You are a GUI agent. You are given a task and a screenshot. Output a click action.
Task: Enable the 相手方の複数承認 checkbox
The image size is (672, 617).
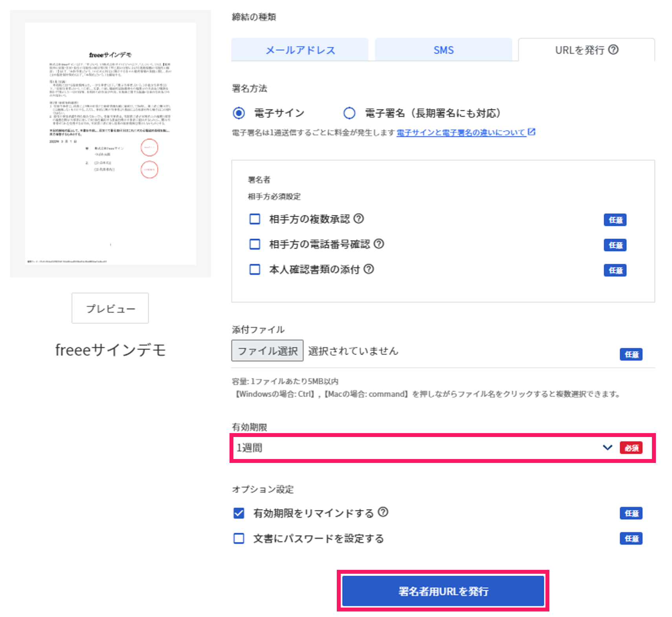(x=255, y=219)
